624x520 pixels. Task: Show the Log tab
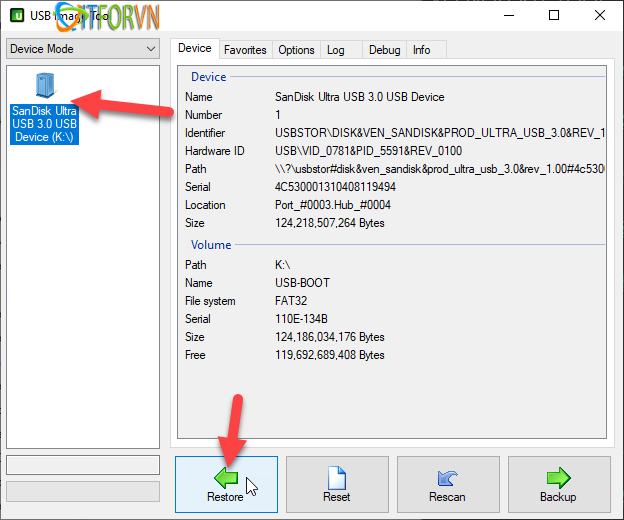click(x=336, y=49)
